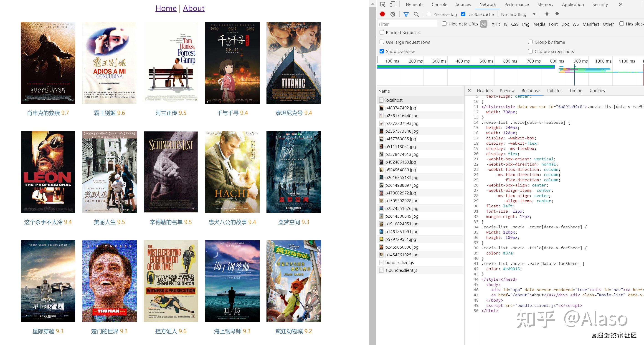644x345 pixels.
Task: Open the About link
Action: [x=193, y=8]
